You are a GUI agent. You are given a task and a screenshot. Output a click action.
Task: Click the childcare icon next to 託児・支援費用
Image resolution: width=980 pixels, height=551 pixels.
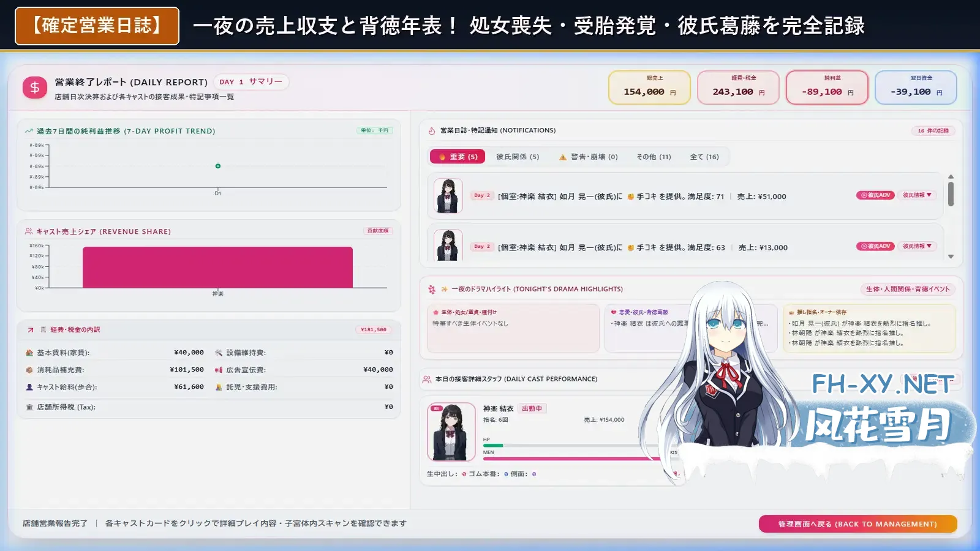pyautogui.click(x=219, y=387)
